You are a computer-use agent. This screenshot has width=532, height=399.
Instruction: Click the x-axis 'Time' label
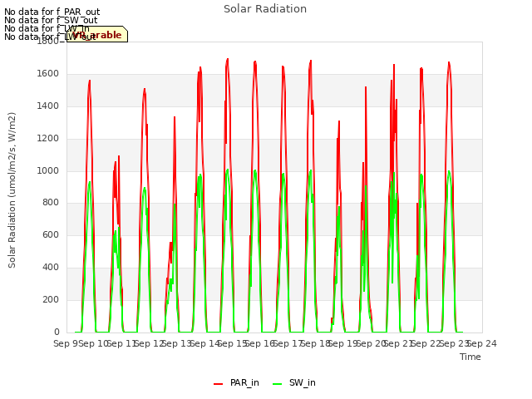tap(470, 357)
